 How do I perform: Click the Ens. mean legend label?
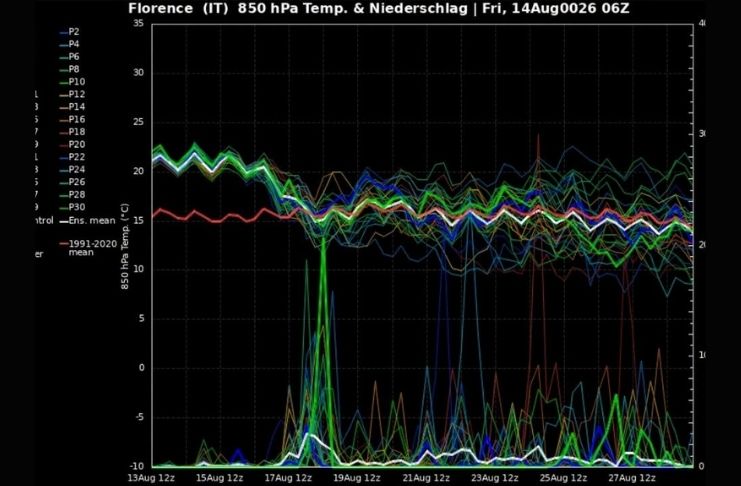click(92, 220)
